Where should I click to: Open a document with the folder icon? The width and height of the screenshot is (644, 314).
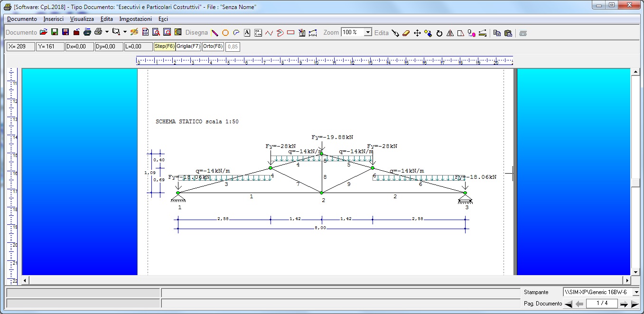[44, 33]
